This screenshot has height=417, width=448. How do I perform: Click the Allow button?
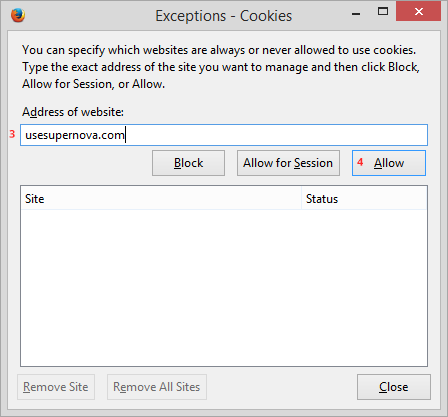pyautogui.click(x=389, y=163)
